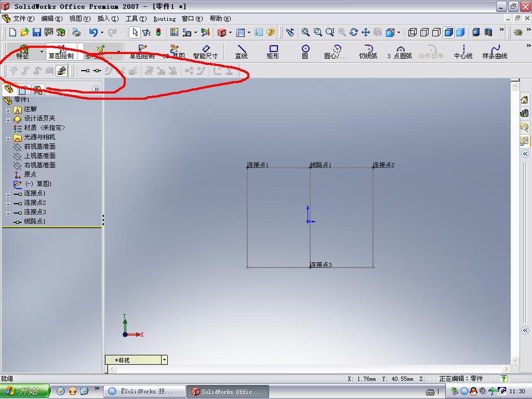Toggle Shaded With Edges display mode

pos(448,32)
